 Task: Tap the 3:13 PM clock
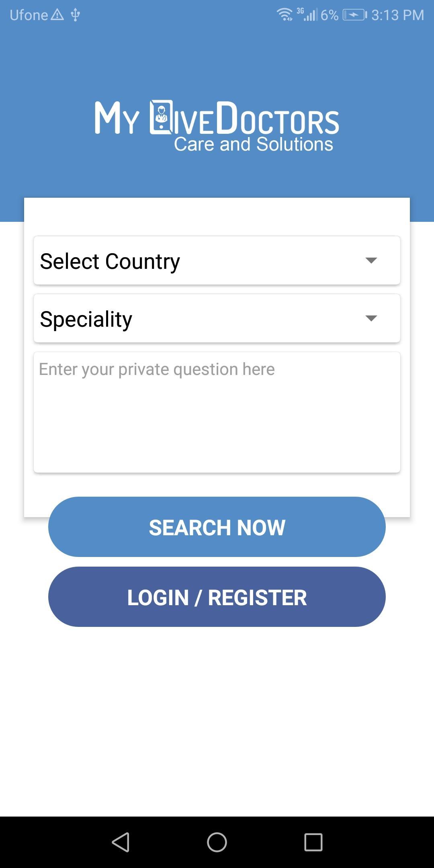coord(397,15)
